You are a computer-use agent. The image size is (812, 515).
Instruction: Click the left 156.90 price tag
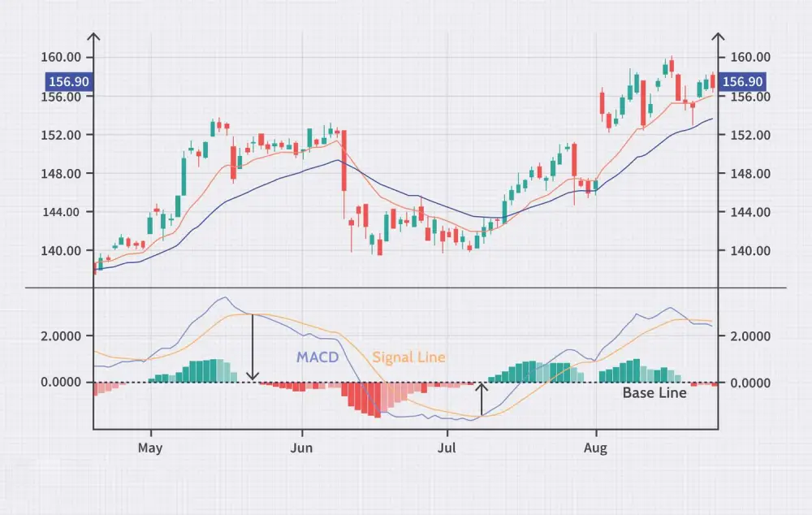click(67, 81)
